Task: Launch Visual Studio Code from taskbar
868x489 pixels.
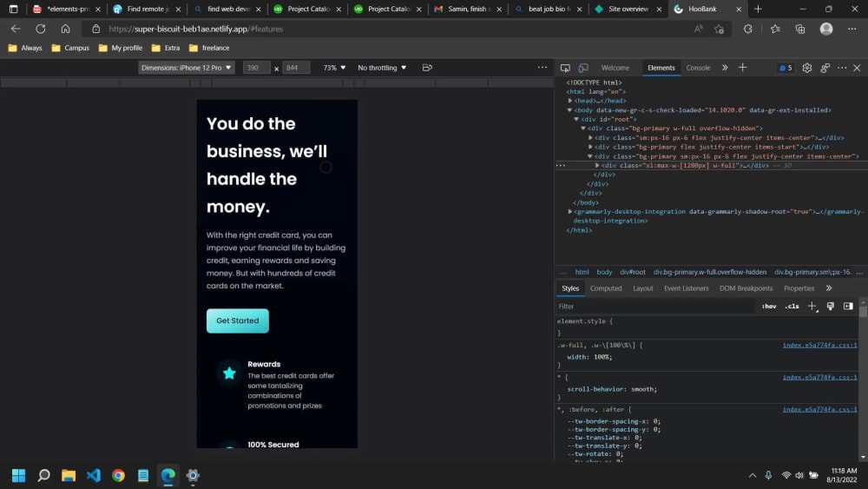Action: (94, 475)
